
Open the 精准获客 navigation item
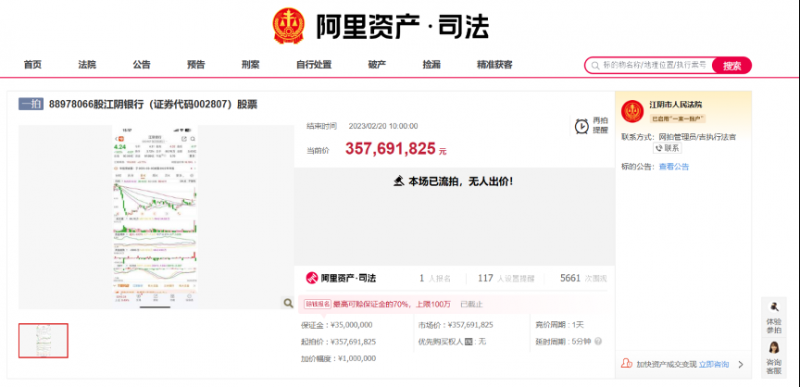pos(494,65)
